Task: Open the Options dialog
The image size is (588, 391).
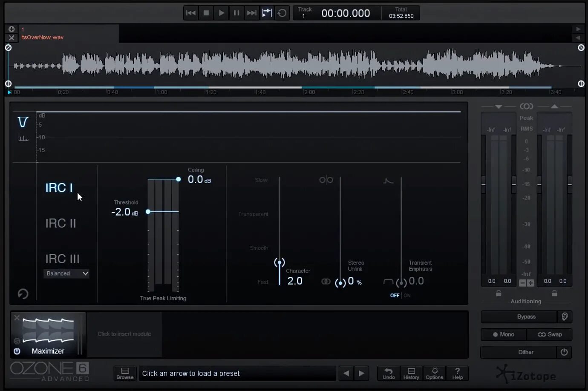Action: pyautogui.click(x=434, y=373)
